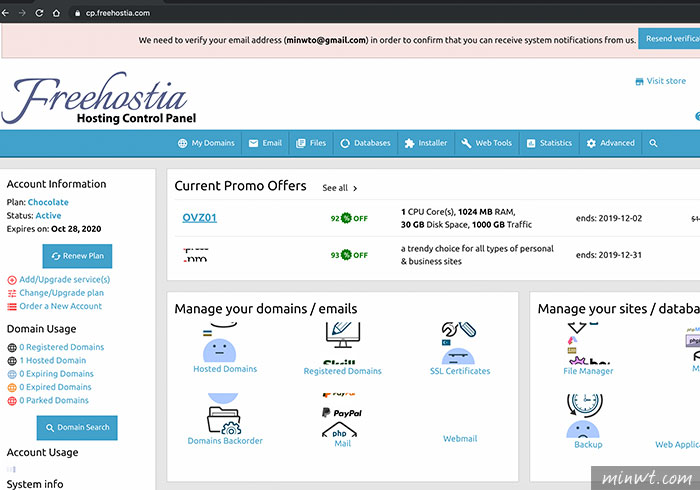Open SSL Certificates icon
The image size is (700, 490).
tap(459, 343)
